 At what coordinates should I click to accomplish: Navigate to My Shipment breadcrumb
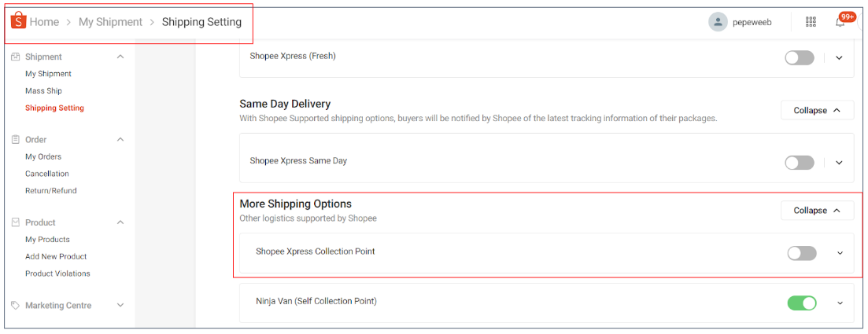click(x=110, y=22)
